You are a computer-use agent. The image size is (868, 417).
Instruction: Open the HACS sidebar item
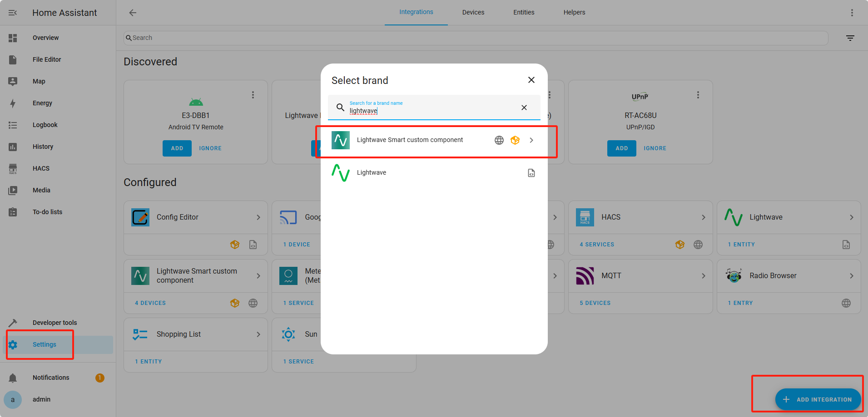tap(41, 168)
